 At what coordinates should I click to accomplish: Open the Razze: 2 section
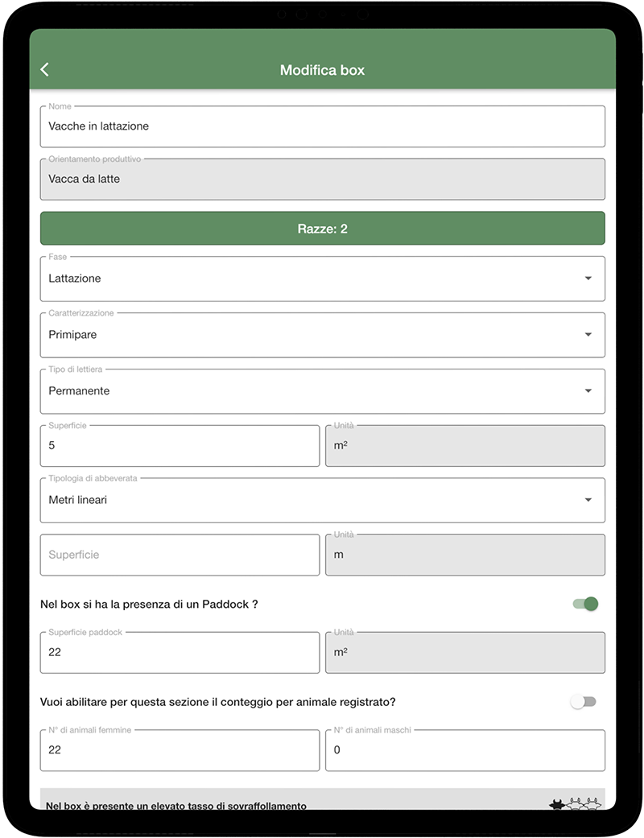[322, 228]
